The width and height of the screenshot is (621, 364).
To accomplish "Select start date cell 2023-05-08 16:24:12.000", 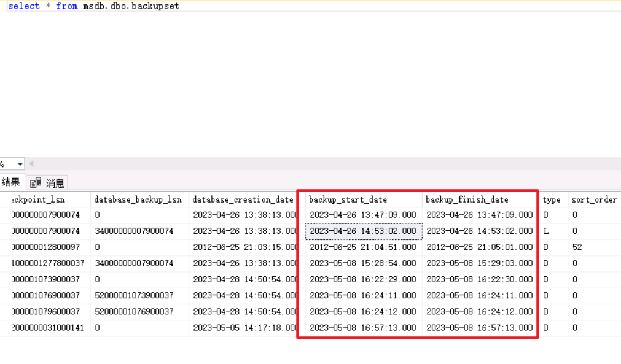I will [364, 312].
